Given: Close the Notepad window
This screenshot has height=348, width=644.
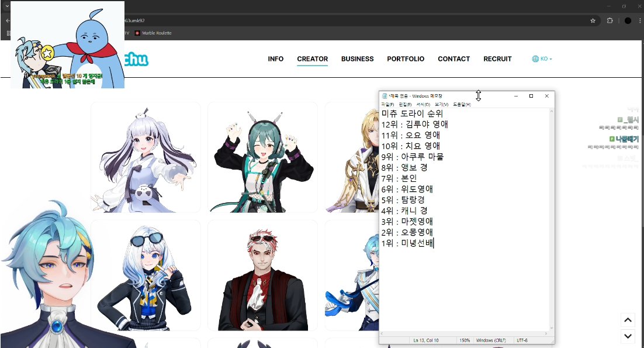Looking at the screenshot, I should pos(546,96).
